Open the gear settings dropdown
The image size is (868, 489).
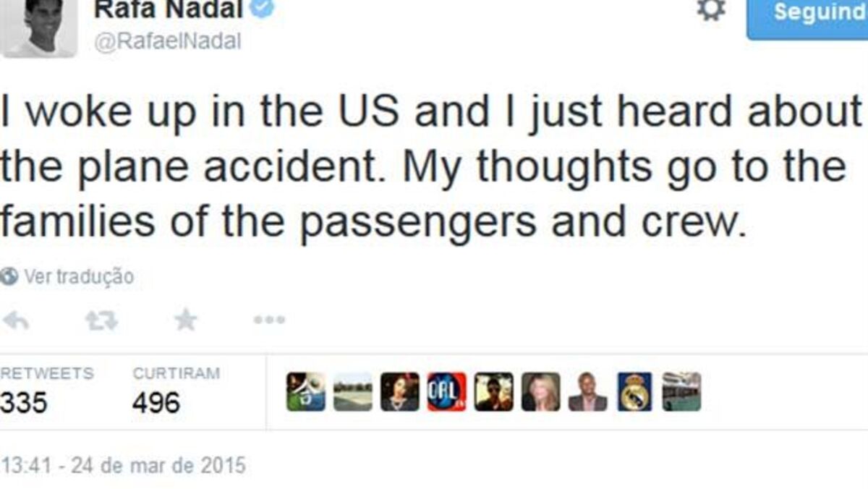tap(710, 11)
